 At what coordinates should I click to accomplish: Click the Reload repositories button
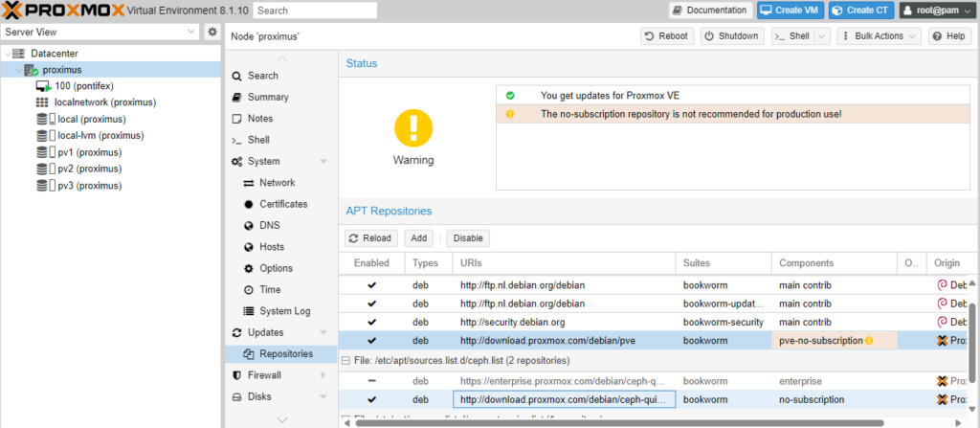(370, 238)
